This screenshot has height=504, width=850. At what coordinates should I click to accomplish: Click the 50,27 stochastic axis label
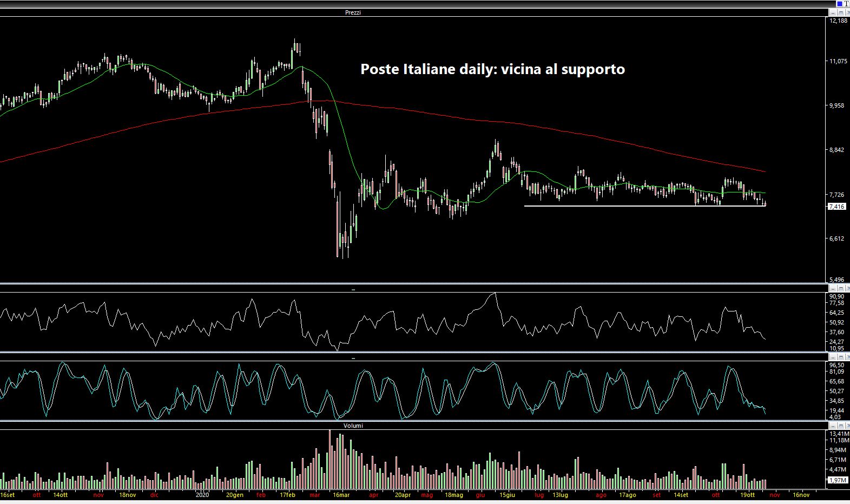point(836,391)
